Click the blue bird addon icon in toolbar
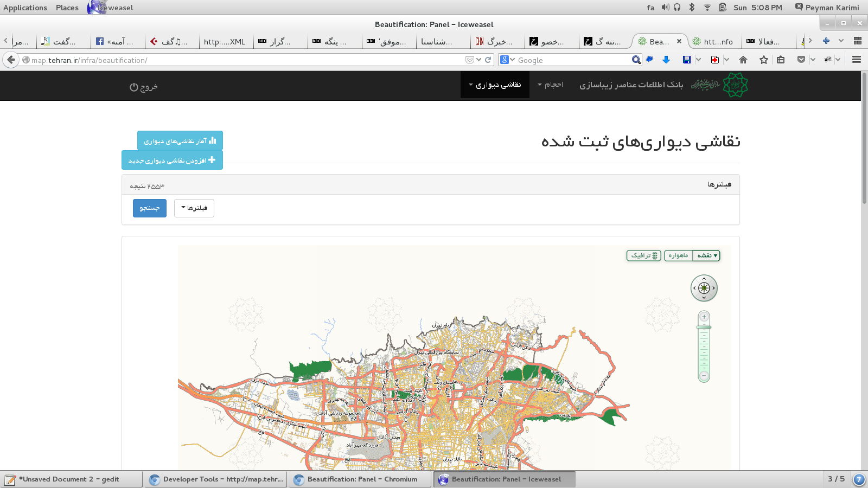Viewport: 868px width, 488px height. [650, 60]
